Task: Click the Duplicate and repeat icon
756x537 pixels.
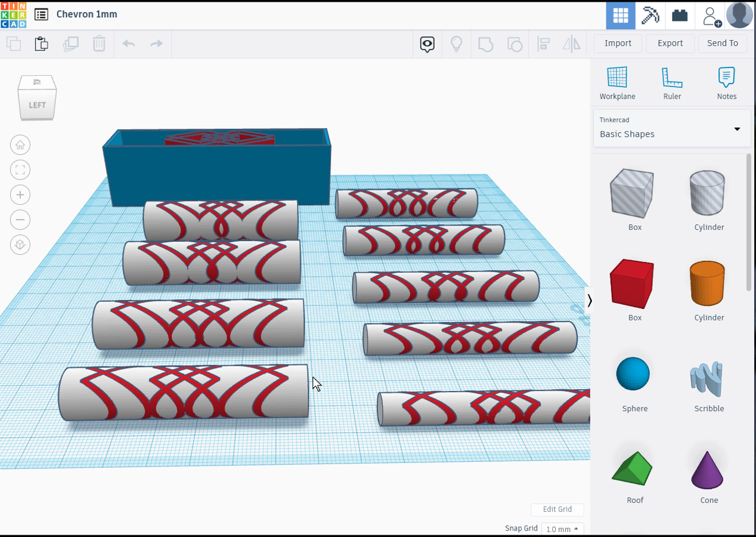Action: point(71,44)
